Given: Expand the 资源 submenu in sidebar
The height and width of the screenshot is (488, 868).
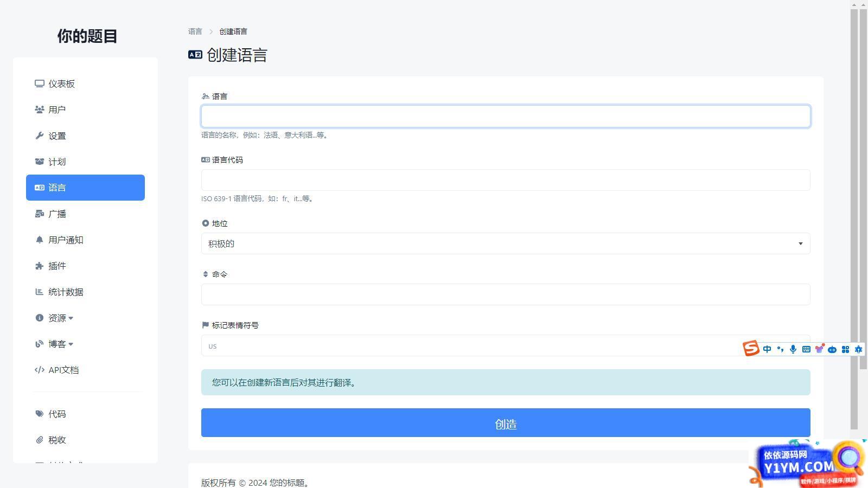Looking at the screenshot, I should coord(61,318).
